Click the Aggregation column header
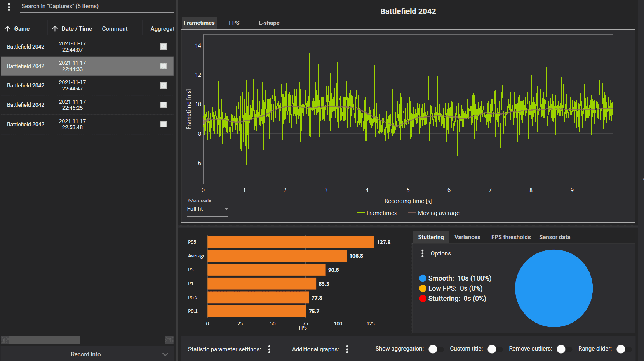This screenshot has width=644, height=361. point(162,29)
